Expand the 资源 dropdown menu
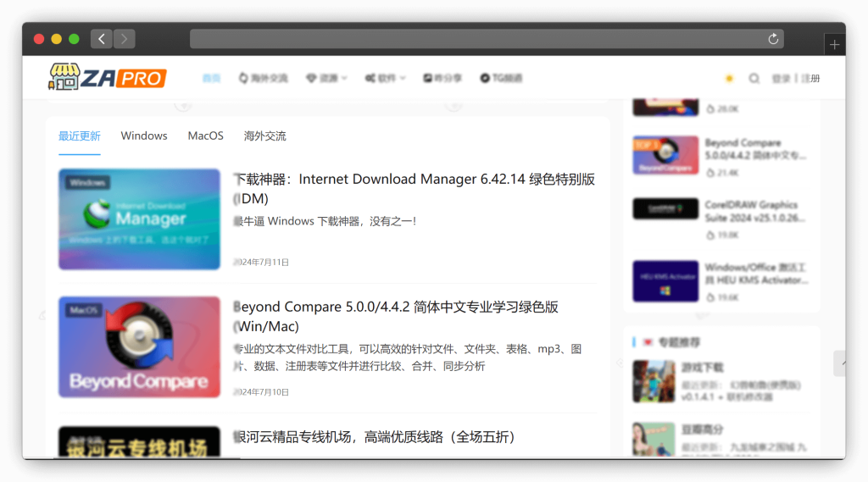The image size is (868, 482). pyautogui.click(x=326, y=78)
